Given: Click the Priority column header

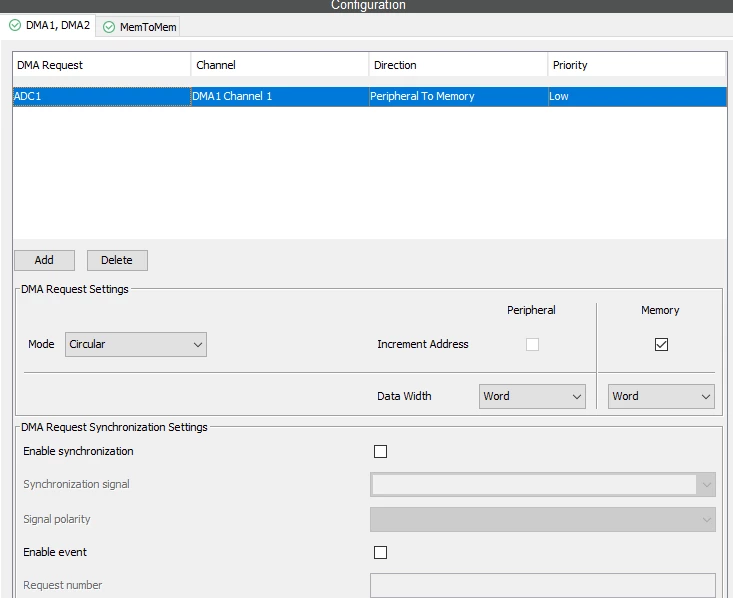Looking at the screenshot, I should (637, 65).
